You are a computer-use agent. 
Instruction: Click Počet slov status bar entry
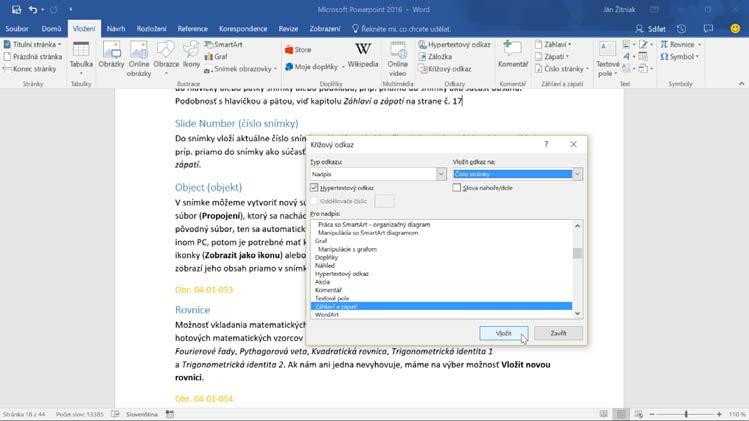[79, 414]
